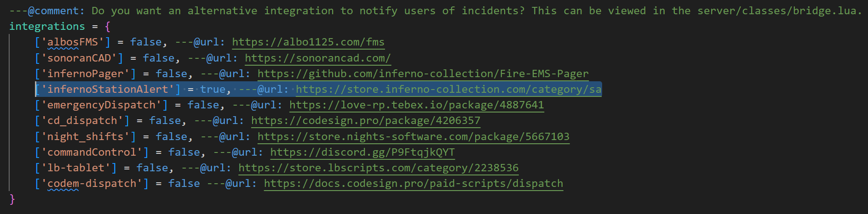Click the 'false' value for albosFMS

[146, 42]
